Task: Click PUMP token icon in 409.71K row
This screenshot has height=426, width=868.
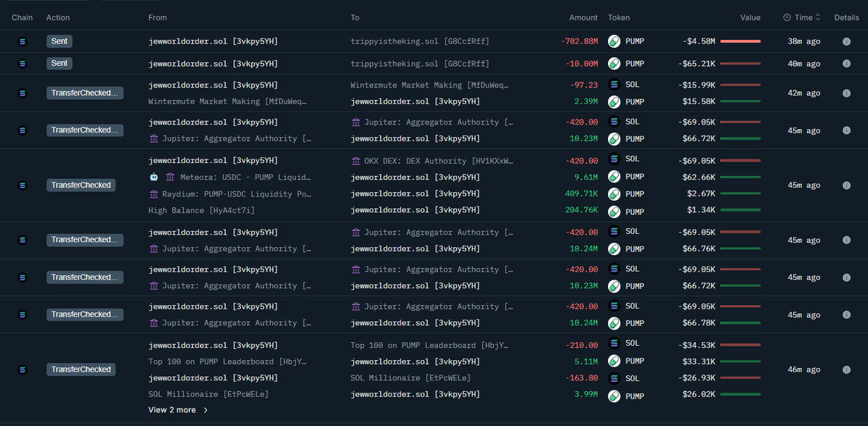Action: (x=614, y=194)
